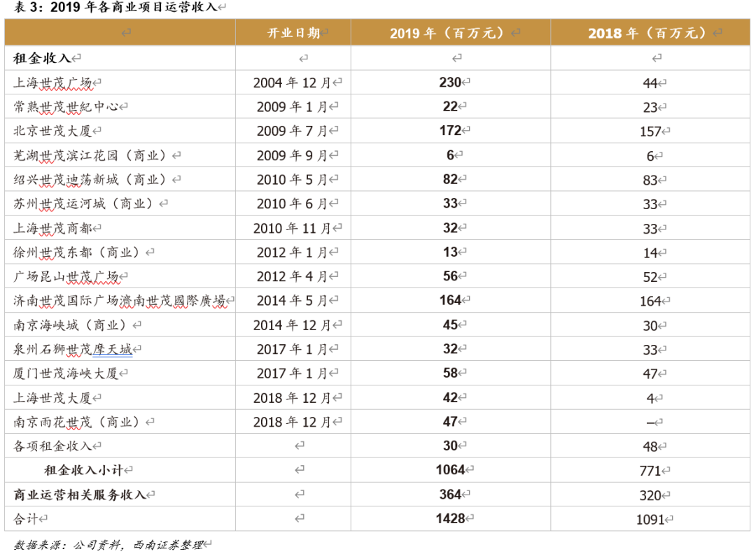Click the table title '表 3：2019 年各商业项目运营收入'

(x=115, y=7)
